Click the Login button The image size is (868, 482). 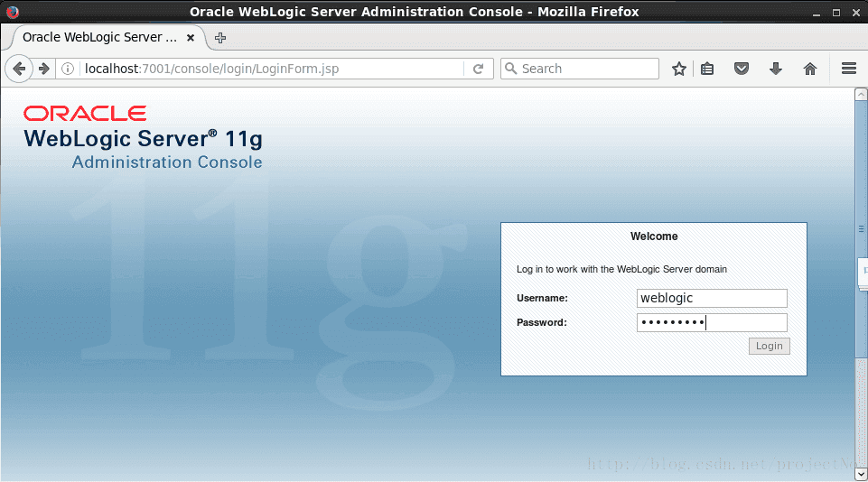tap(769, 346)
